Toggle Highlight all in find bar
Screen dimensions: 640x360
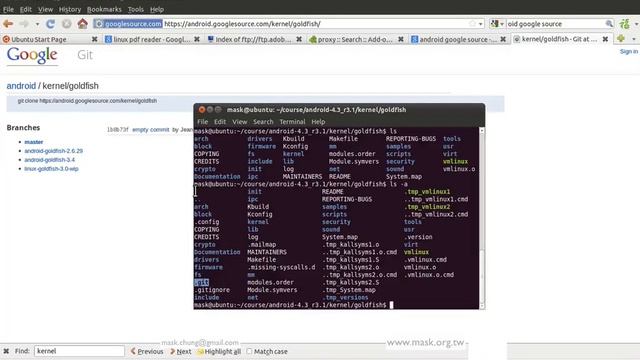(x=219, y=351)
